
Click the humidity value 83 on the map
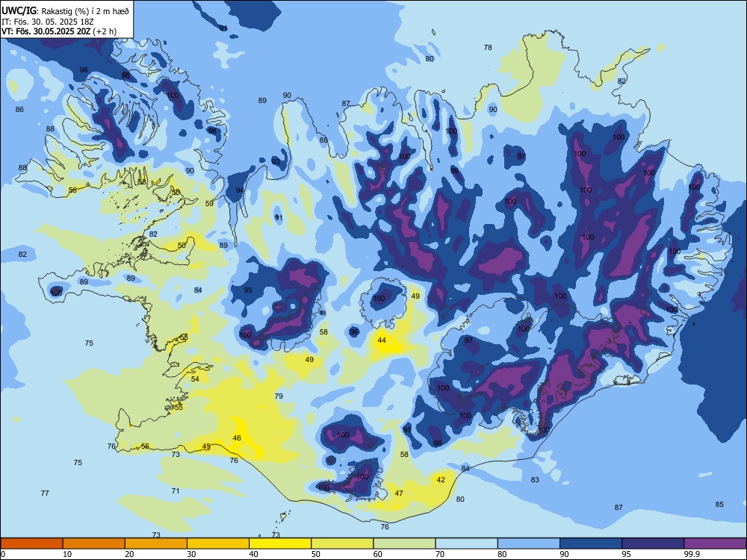click(535, 480)
